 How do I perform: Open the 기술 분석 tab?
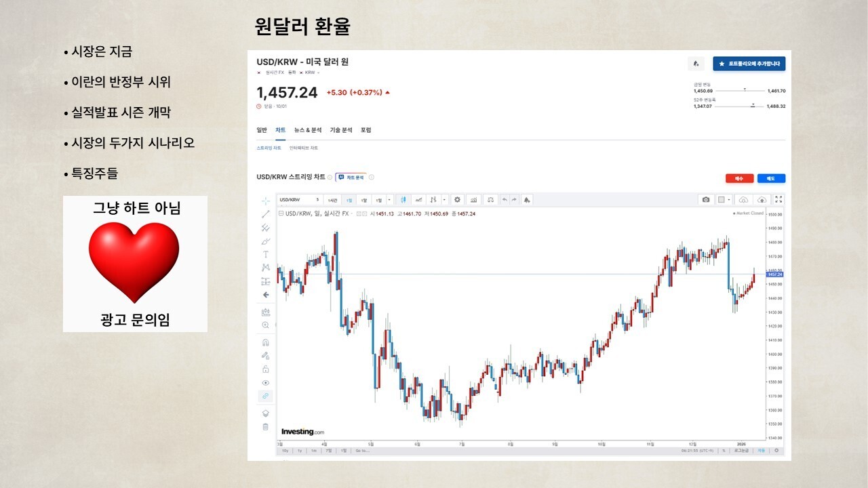click(341, 130)
